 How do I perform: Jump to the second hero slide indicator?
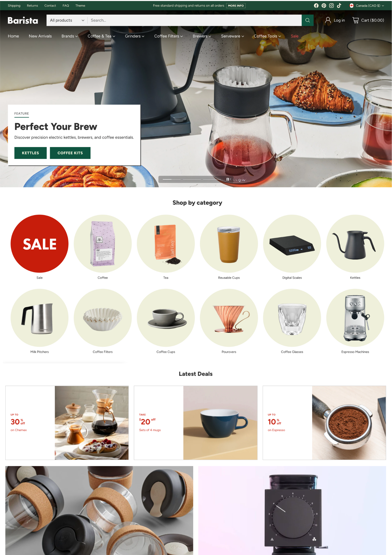point(192,179)
